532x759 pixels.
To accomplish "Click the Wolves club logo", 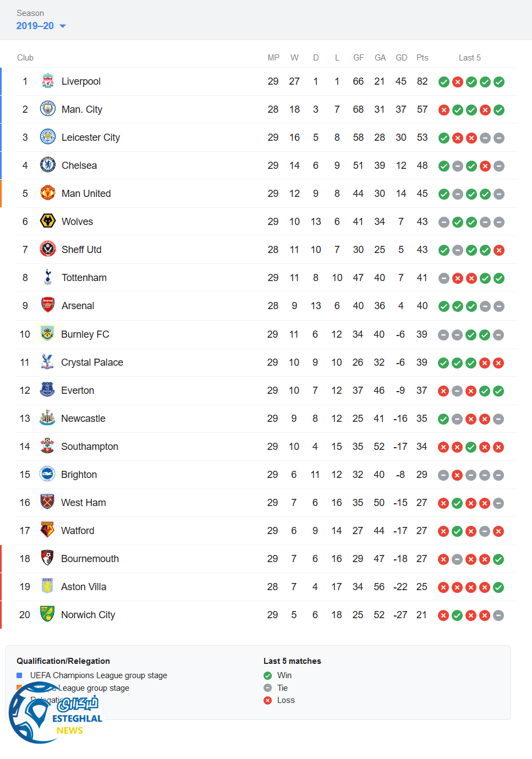I will coord(48,221).
